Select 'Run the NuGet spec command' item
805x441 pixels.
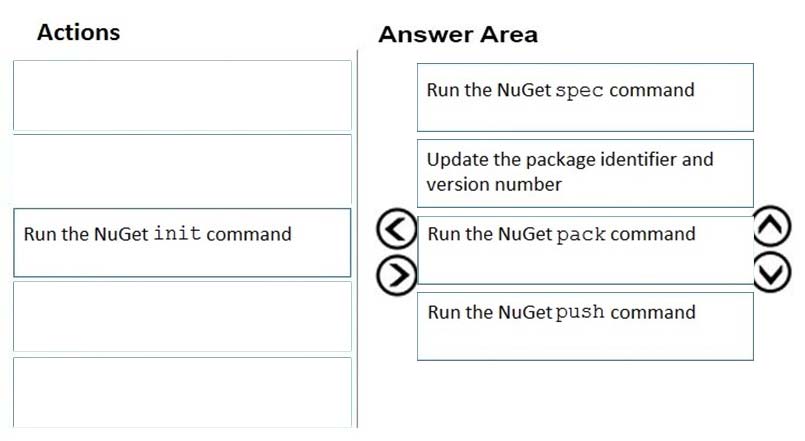(x=585, y=98)
